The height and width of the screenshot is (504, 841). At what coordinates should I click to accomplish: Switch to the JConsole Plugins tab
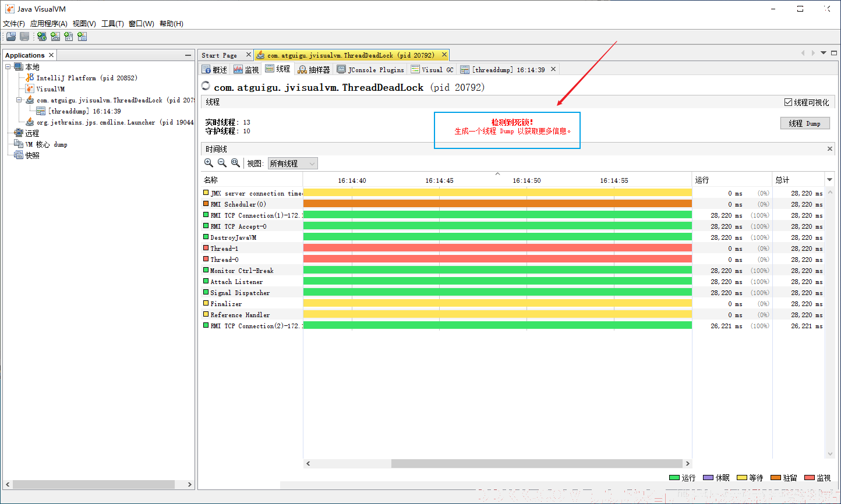[370, 69]
